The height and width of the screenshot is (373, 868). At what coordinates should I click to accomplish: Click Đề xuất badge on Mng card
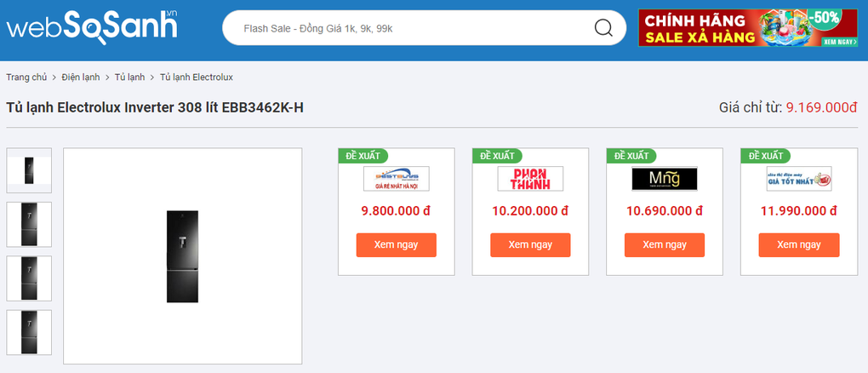[631, 156]
